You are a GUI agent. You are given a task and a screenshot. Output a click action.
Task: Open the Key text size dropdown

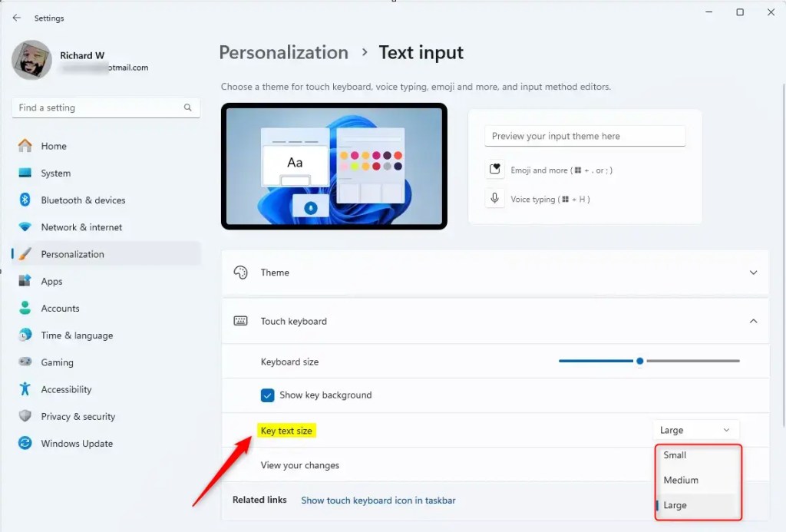pos(695,429)
